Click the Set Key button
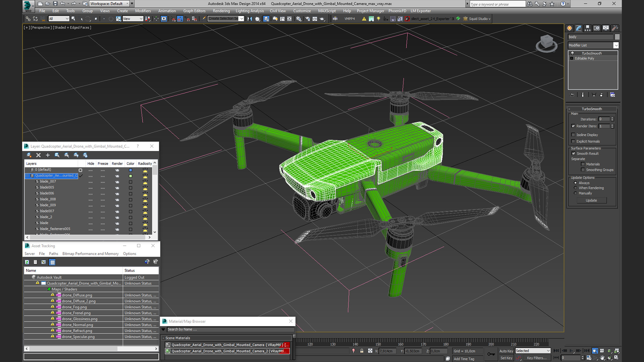644x362 pixels. coord(506,358)
